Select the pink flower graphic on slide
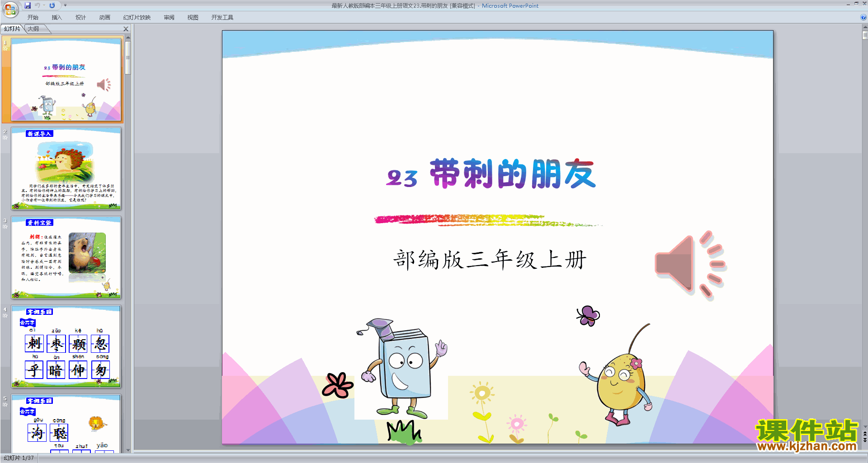Screen dimensions: 868x463 pyautogui.click(x=337, y=385)
